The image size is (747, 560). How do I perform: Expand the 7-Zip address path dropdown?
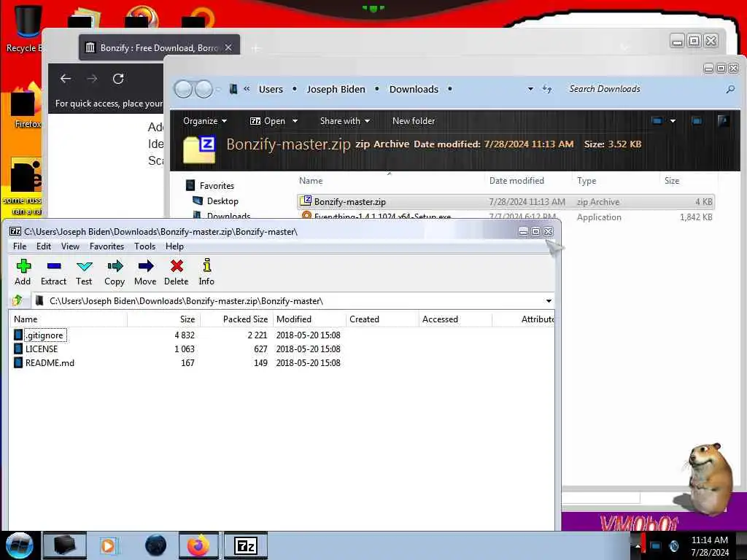click(549, 301)
